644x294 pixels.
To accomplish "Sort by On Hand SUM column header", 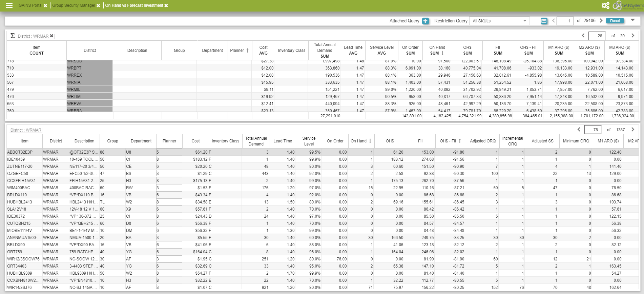I will pyautogui.click(x=437, y=50).
